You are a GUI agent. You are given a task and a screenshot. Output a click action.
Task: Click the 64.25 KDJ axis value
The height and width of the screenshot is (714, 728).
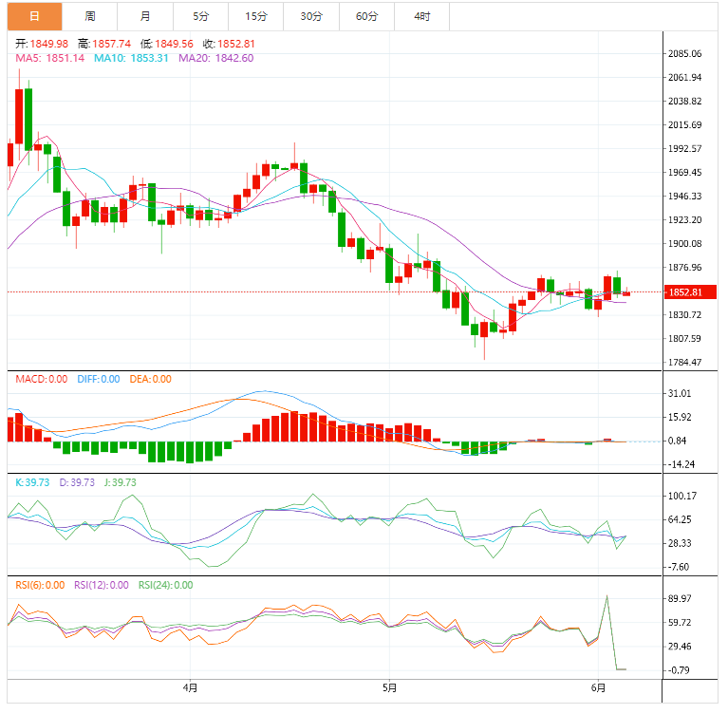click(x=680, y=519)
